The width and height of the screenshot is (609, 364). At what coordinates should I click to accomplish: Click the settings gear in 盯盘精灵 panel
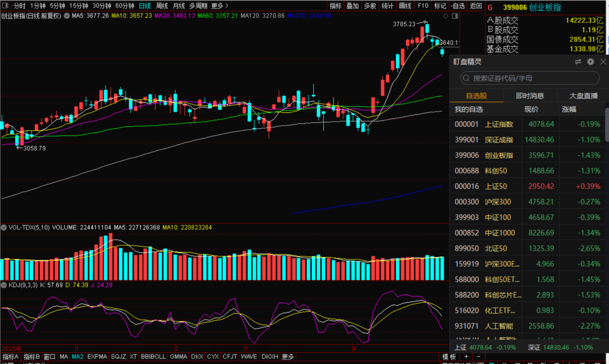[x=590, y=62]
